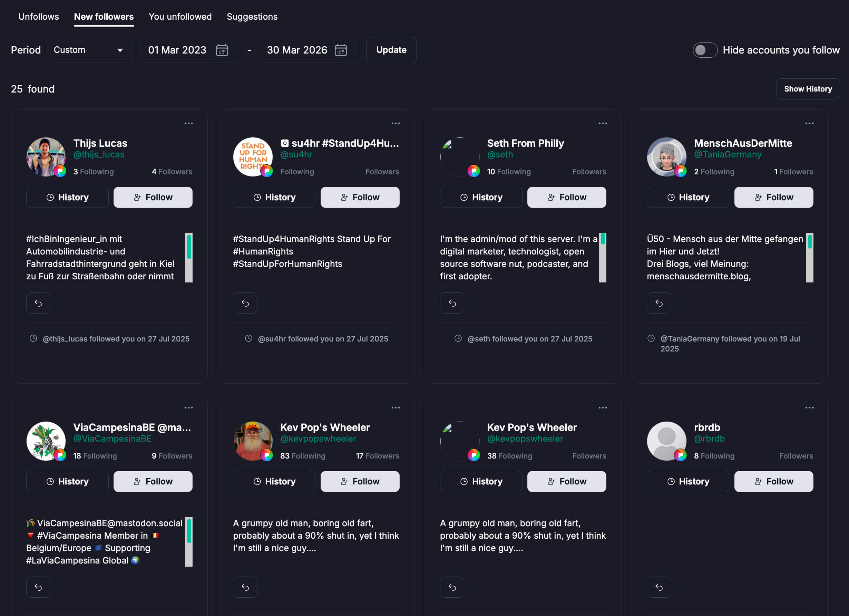The height and width of the screenshot is (616, 849).
Task: Click reply arrow icon on Thijs Lucas card
Action: [38, 303]
